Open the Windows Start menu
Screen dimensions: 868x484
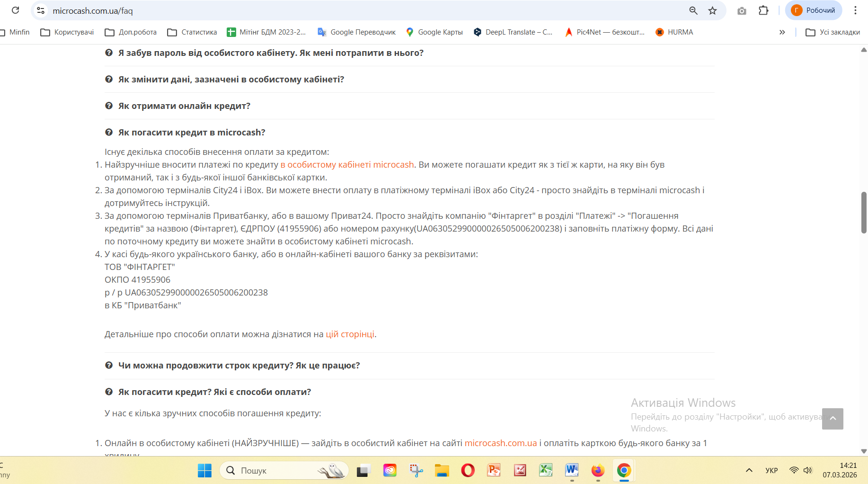pos(204,470)
